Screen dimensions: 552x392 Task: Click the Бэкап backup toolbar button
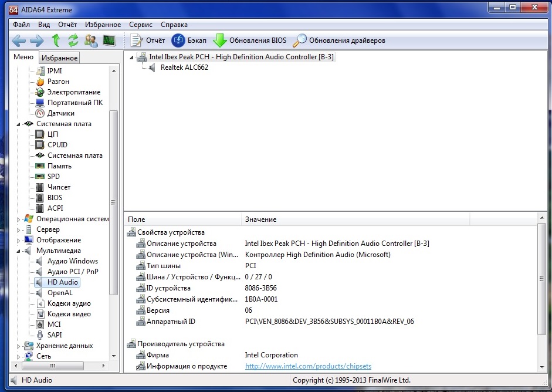coord(189,40)
